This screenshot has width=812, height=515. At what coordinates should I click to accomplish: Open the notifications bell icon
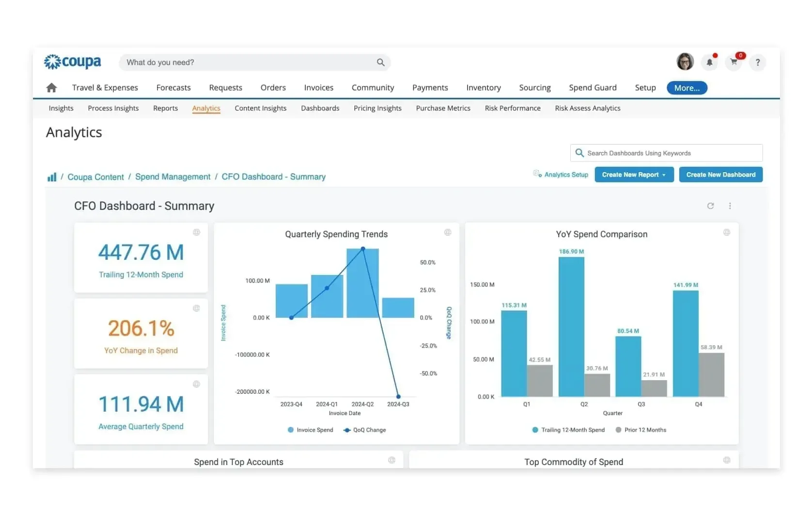point(709,62)
